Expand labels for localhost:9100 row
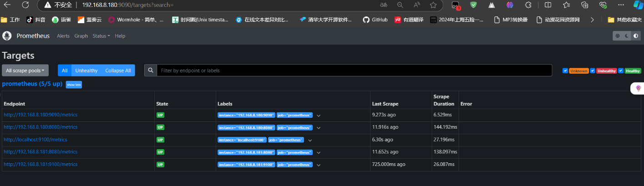644x186 pixels. pos(310,140)
